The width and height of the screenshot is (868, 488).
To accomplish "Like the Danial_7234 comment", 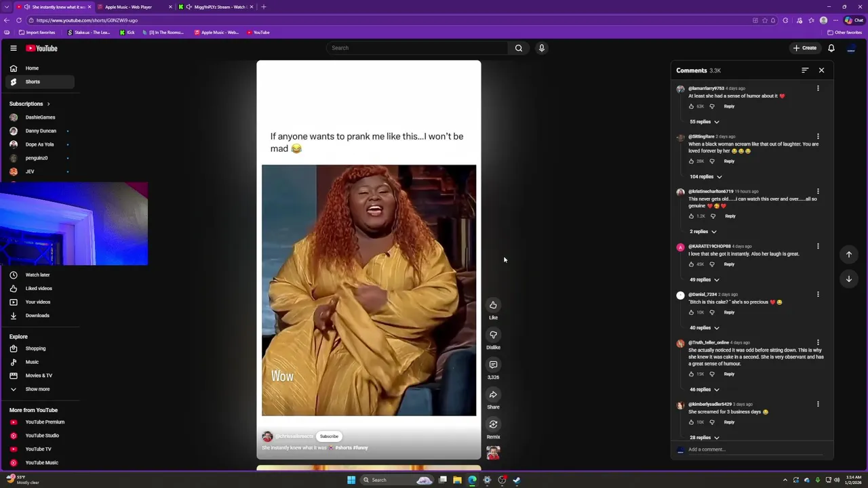I will tap(691, 312).
